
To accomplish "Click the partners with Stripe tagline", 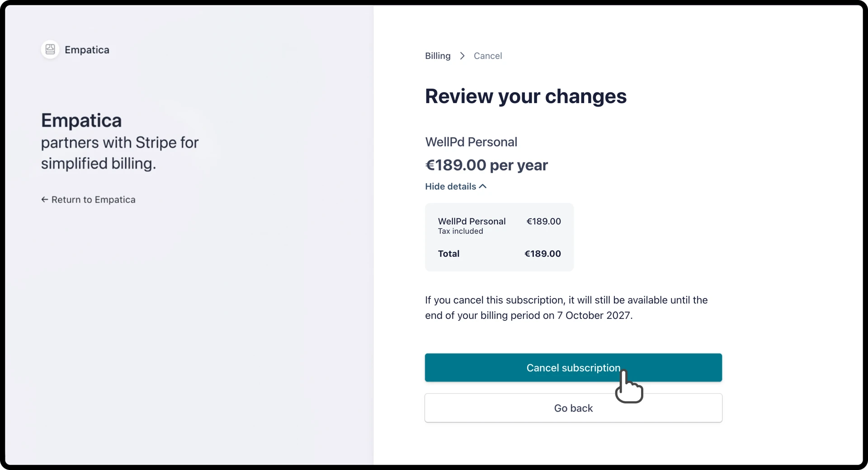I will [120, 153].
